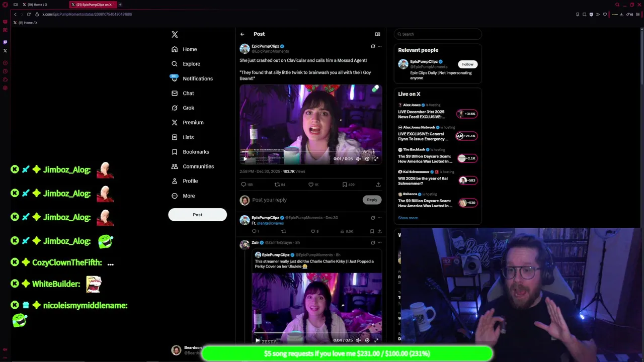The height and width of the screenshot is (362, 644).
Task: Open the Home item in X sidebar
Action: point(184,49)
